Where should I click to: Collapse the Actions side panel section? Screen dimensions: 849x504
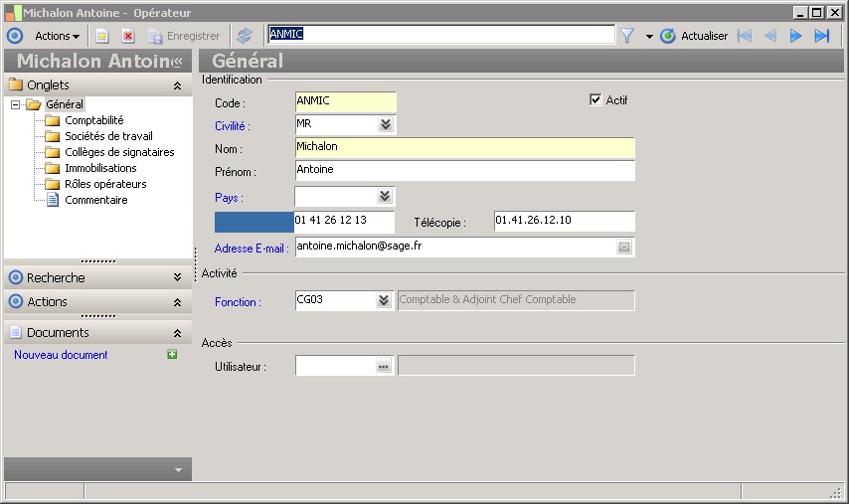pos(177,302)
